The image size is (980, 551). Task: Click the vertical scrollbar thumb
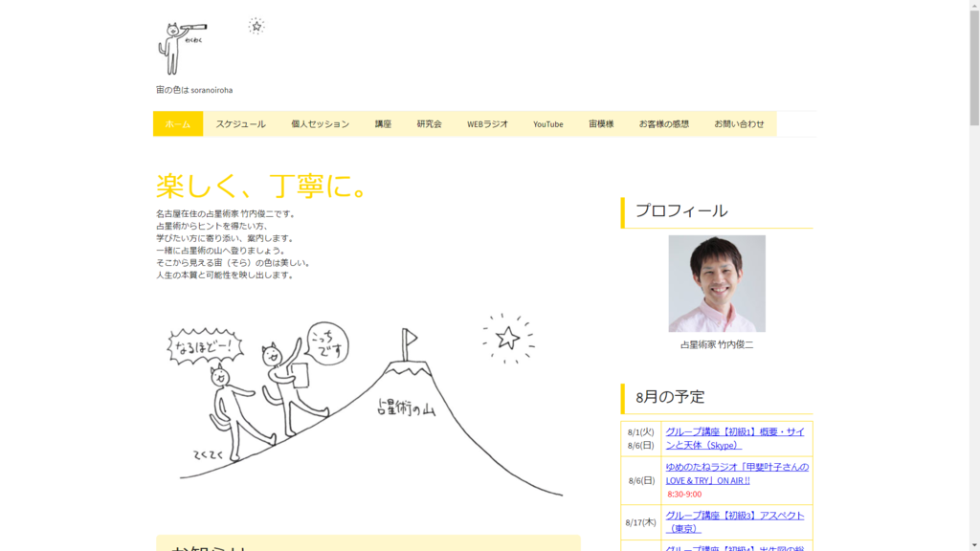point(974,68)
